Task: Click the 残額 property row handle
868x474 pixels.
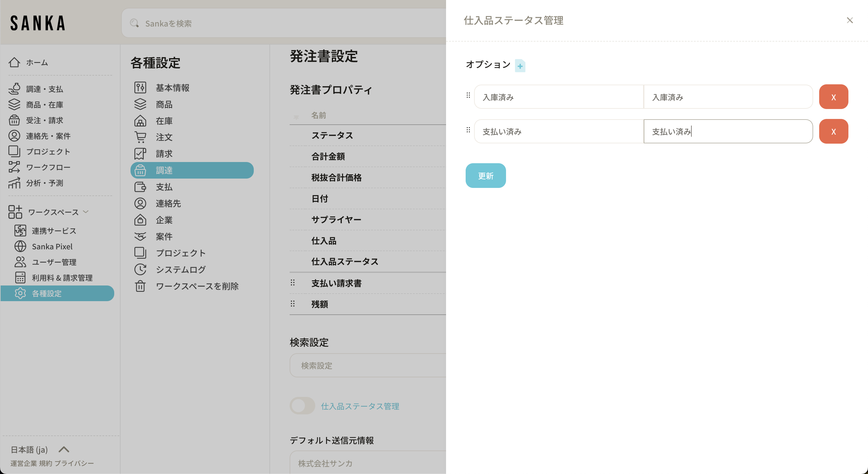Action: [x=292, y=304]
